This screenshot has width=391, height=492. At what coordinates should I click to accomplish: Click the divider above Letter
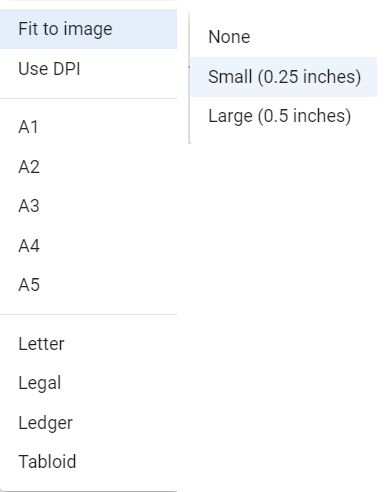tap(88, 314)
